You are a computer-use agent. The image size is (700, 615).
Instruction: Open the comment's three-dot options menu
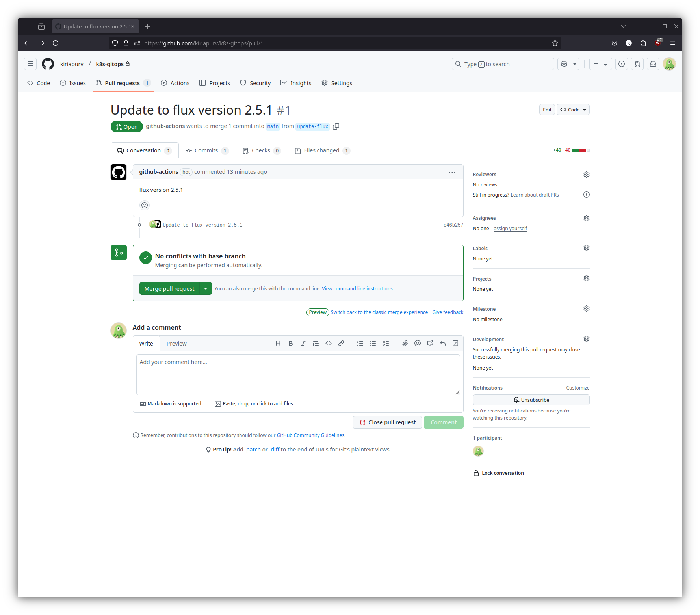pyautogui.click(x=452, y=172)
